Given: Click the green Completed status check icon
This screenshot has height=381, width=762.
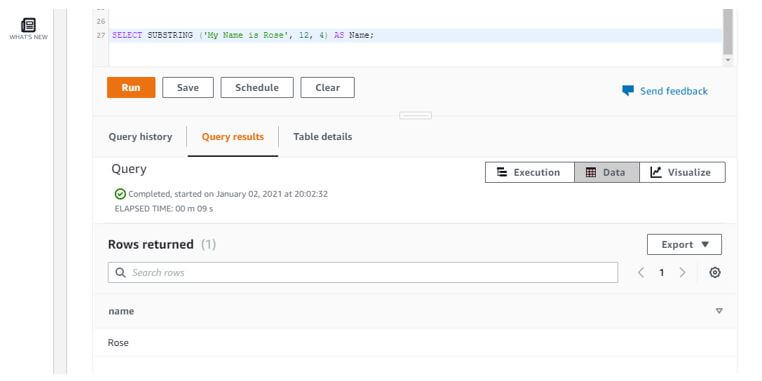Looking at the screenshot, I should tap(120, 194).
